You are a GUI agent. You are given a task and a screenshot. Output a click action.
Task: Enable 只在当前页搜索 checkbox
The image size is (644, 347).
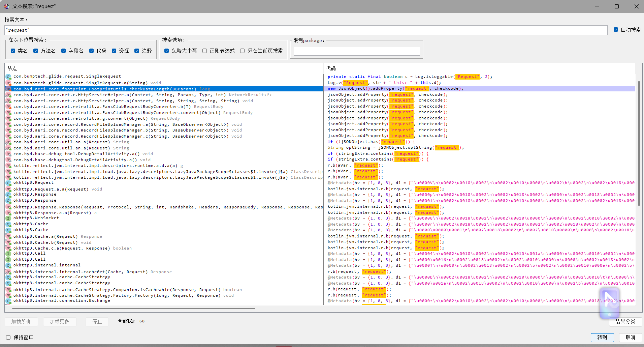click(242, 51)
